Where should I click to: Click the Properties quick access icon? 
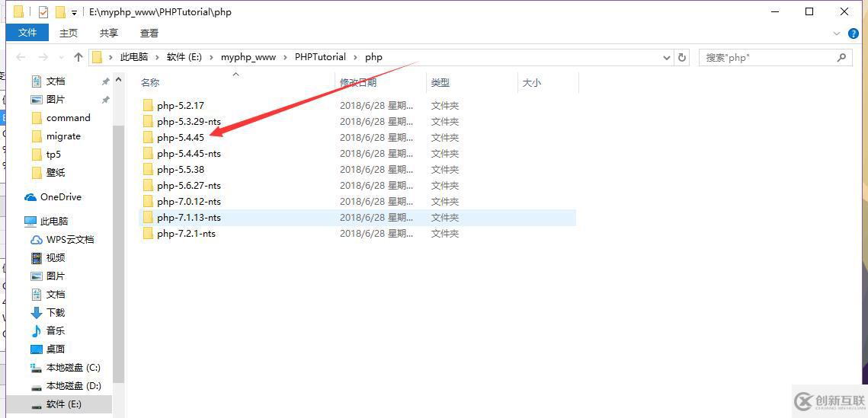pyautogui.click(x=43, y=12)
